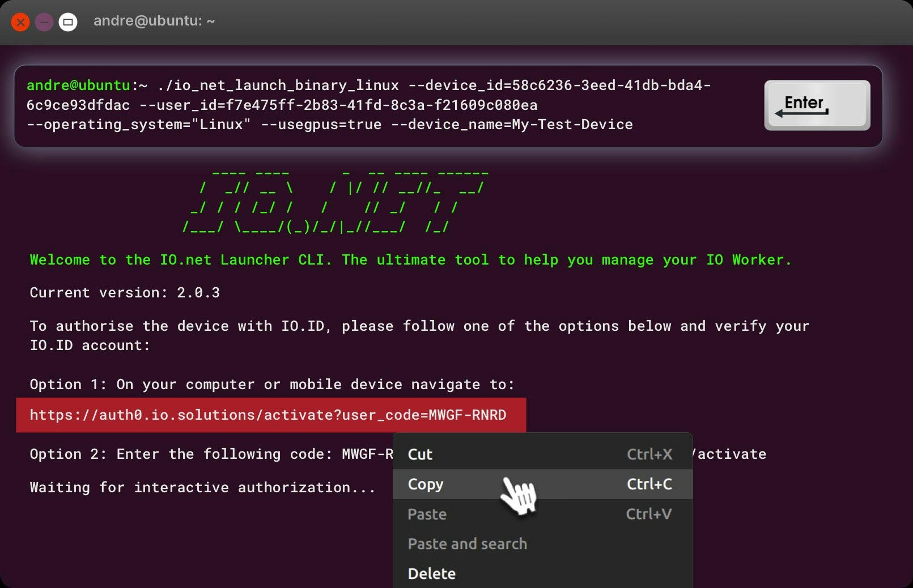Pick Paste from the context menu
This screenshot has width=913, height=588.
(x=542, y=514)
